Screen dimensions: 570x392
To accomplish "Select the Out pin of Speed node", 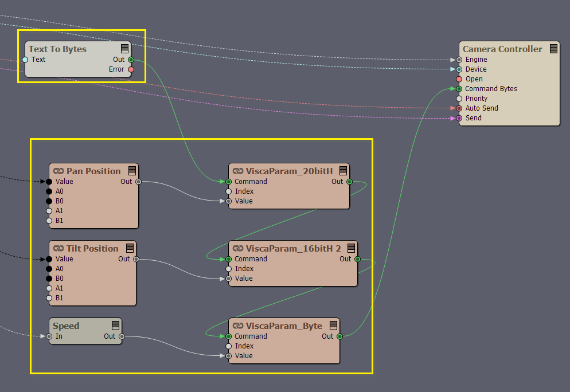I will coord(122,336).
